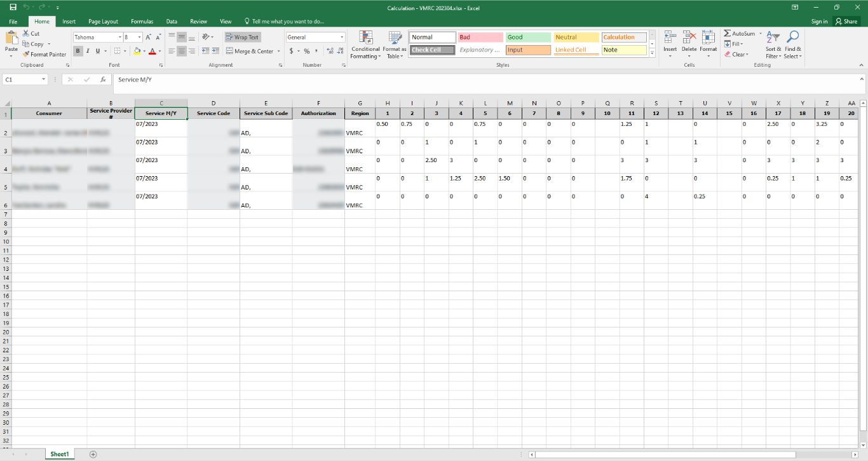Viewport: 868px width, 461px height.
Task: Switch to the Formulas ribbon tab
Action: 142,22
